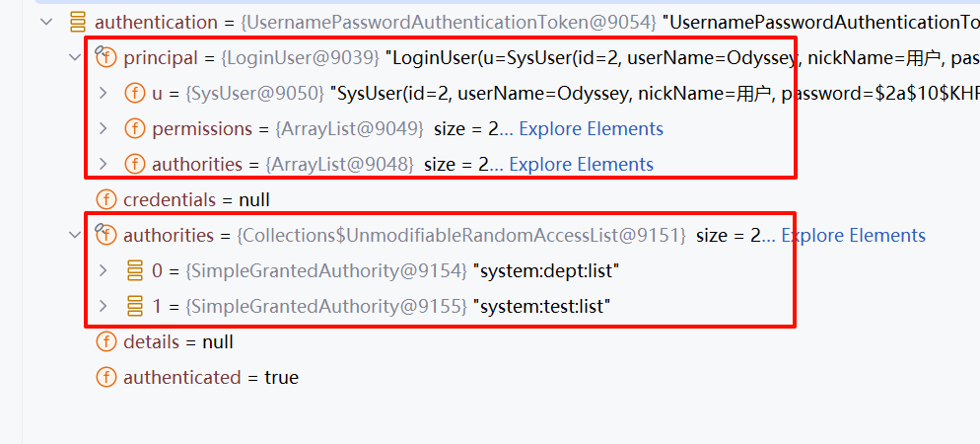Image resolution: width=980 pixels, height=444 pixels.
Task: Click the authenticated field icon
Action: (105, 378)
